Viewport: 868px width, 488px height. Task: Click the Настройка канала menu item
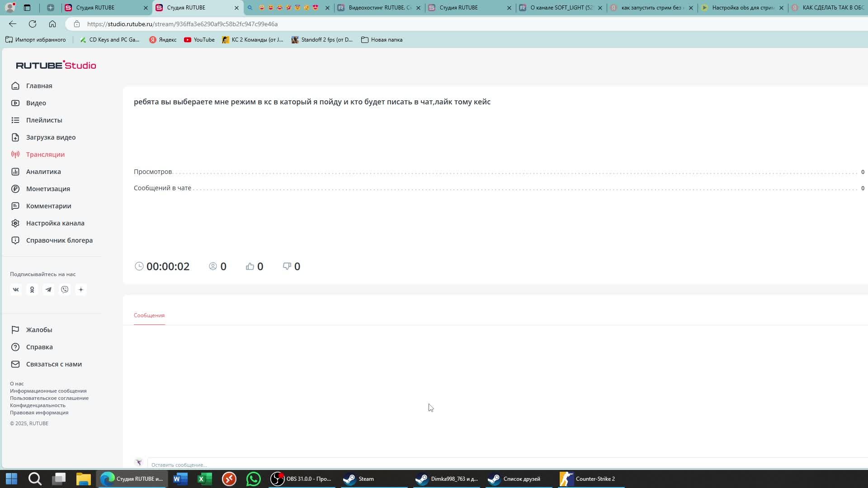coord(56,223)
